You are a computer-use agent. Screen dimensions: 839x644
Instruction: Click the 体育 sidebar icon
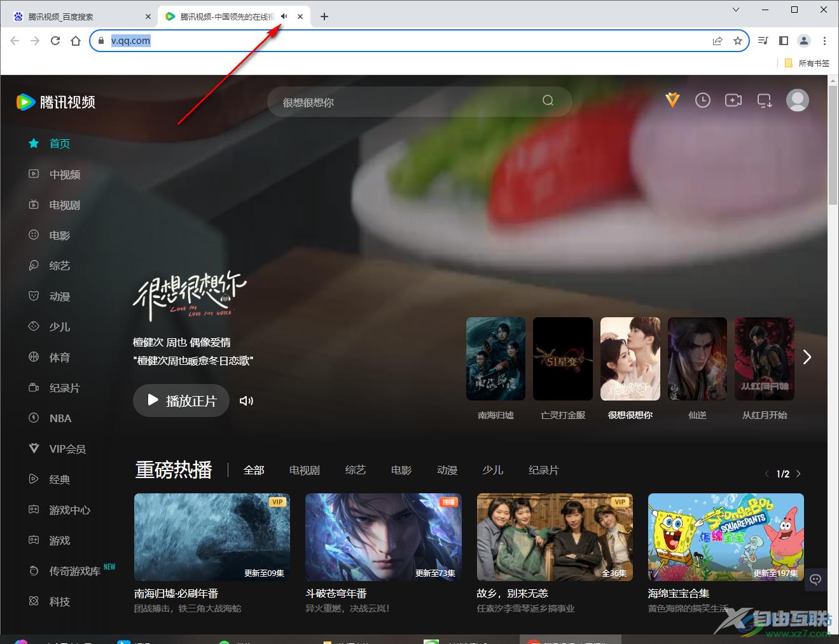pyautogui.click(x=34, y=357)
